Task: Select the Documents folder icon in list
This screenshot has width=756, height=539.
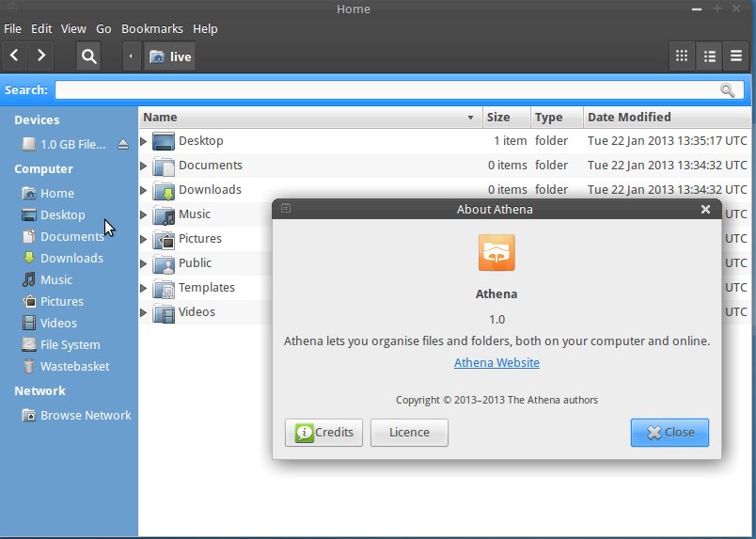Action: 164,166
